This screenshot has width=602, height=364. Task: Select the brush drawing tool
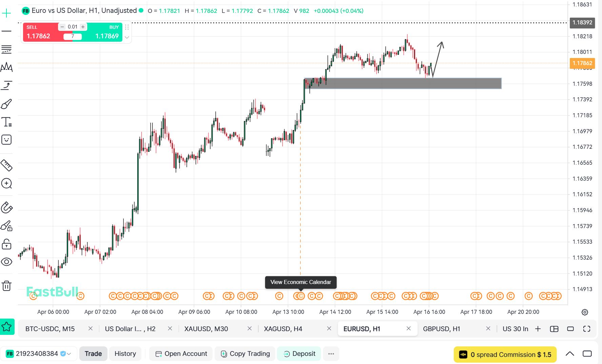coord(6,104)
